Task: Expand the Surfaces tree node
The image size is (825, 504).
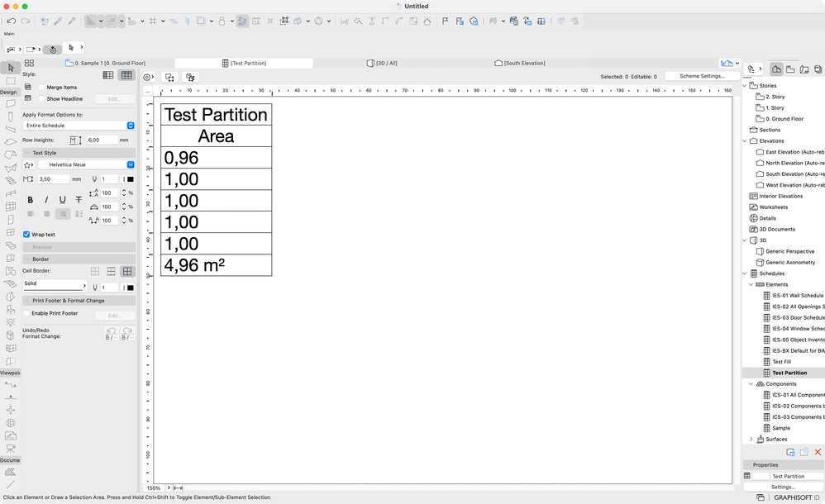Action: 751,440
